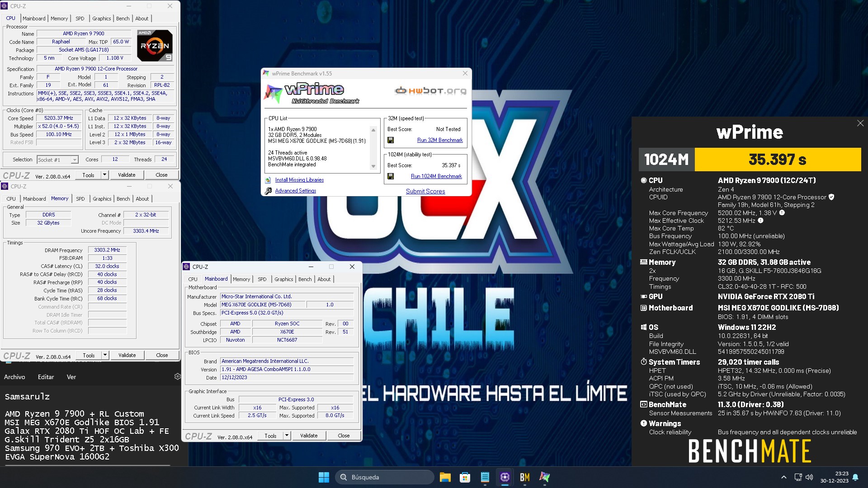
Task: Click Submit Scores link
Action: pos(425,191)
